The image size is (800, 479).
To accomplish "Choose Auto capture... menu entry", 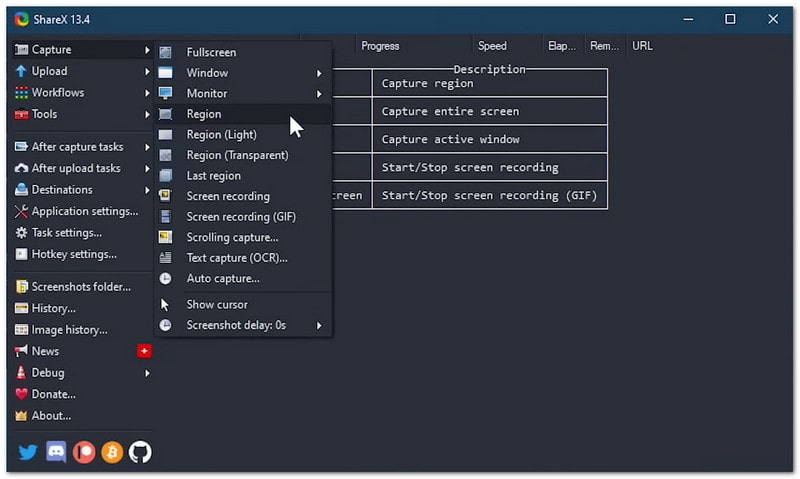I will click(x=243, y=279).
